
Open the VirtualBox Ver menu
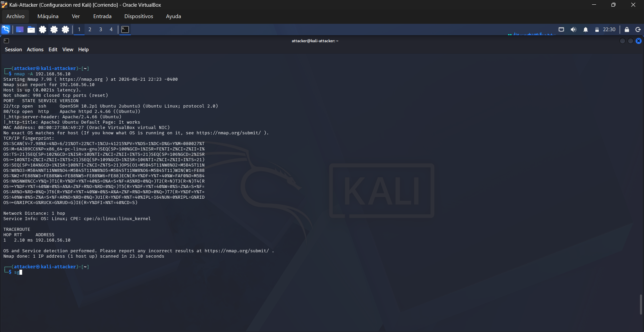pos(76,16)
